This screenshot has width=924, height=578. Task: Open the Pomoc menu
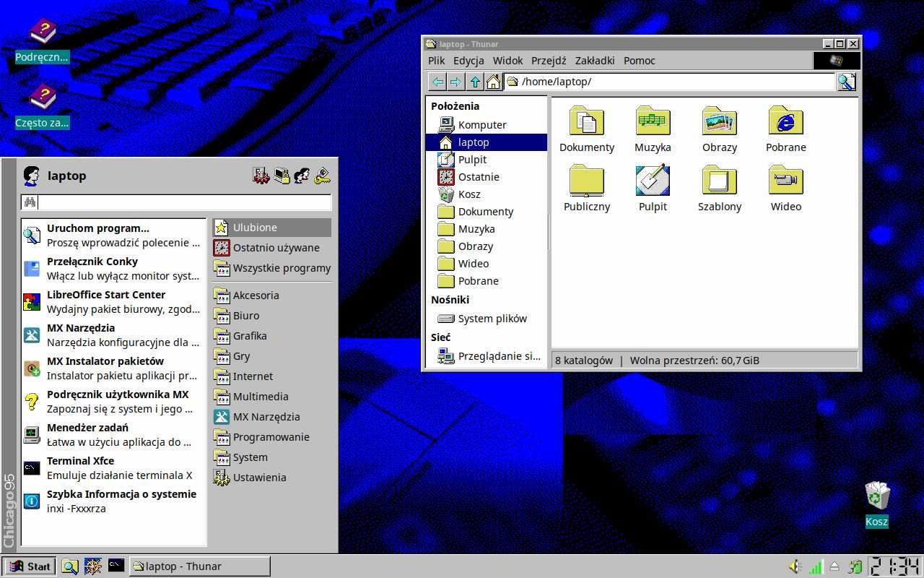coord(640,61)
